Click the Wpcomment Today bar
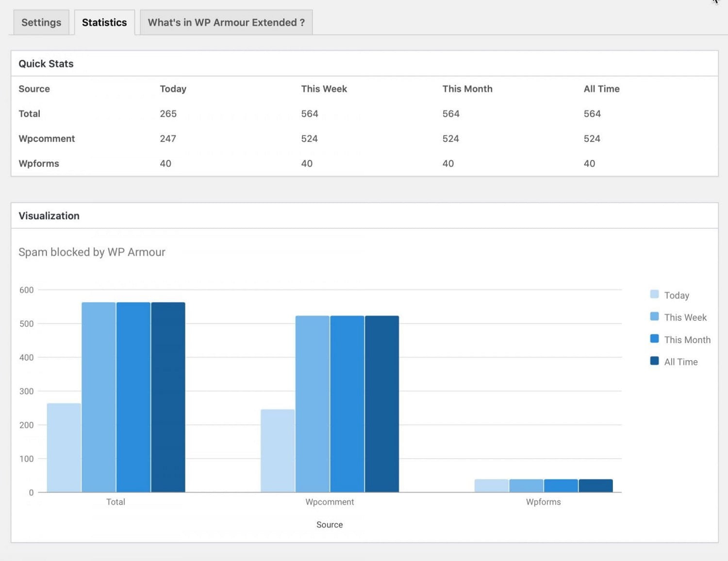 pos(278,451)
